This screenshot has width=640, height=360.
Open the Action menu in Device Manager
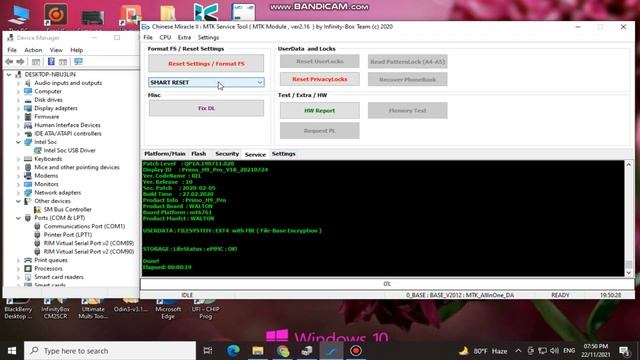(33, 50)
